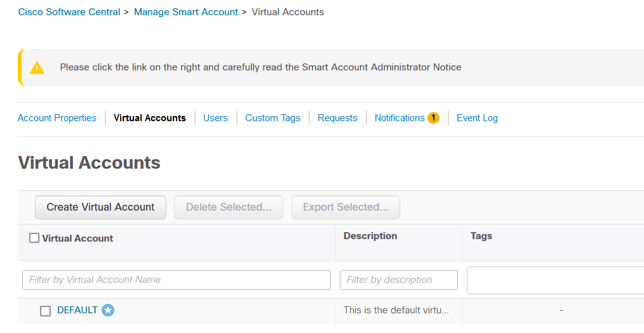Click the blue star icon beside DEFAULT
This screenshot has height=333, width=644.
pyautogui.click(x=108, y=310)
